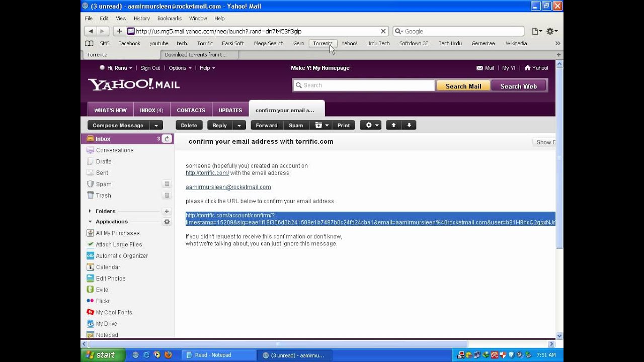Go to previous message up arrow
The image size is (644, 362).
pyautogui.click(x=393, y=125)
